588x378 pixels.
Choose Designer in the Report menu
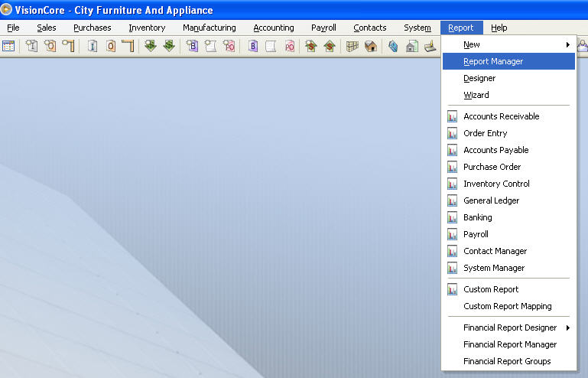508,78
